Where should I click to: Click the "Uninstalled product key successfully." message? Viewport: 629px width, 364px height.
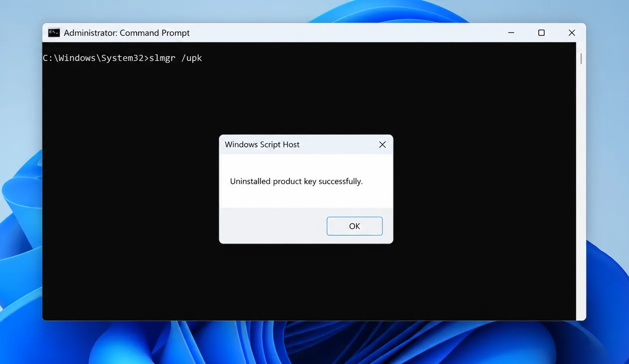pos(297,182)
